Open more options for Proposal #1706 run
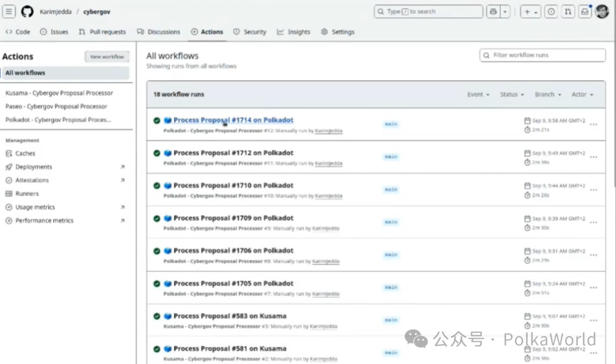The image size is (616, 364). [x=594, y=255]
